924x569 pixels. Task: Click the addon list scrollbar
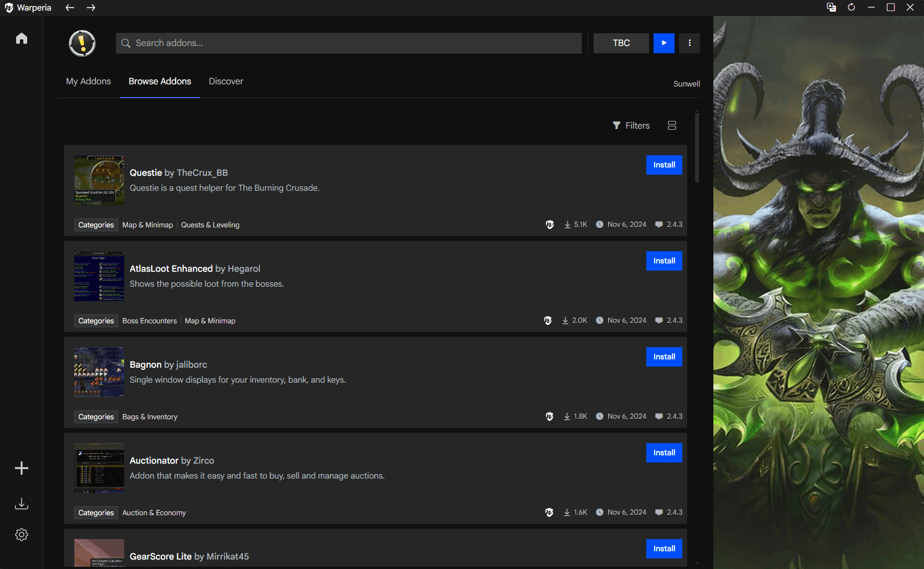tap(697, 149)
